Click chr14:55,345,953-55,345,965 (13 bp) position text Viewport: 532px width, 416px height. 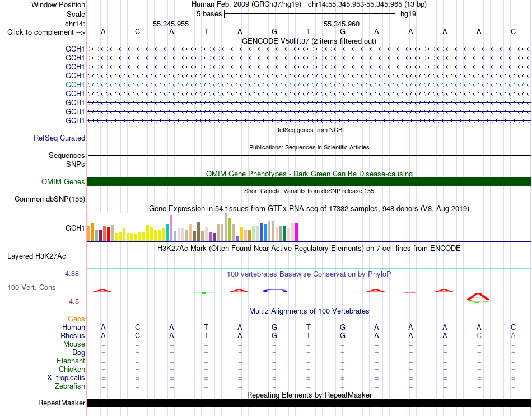tap(367, 4)
